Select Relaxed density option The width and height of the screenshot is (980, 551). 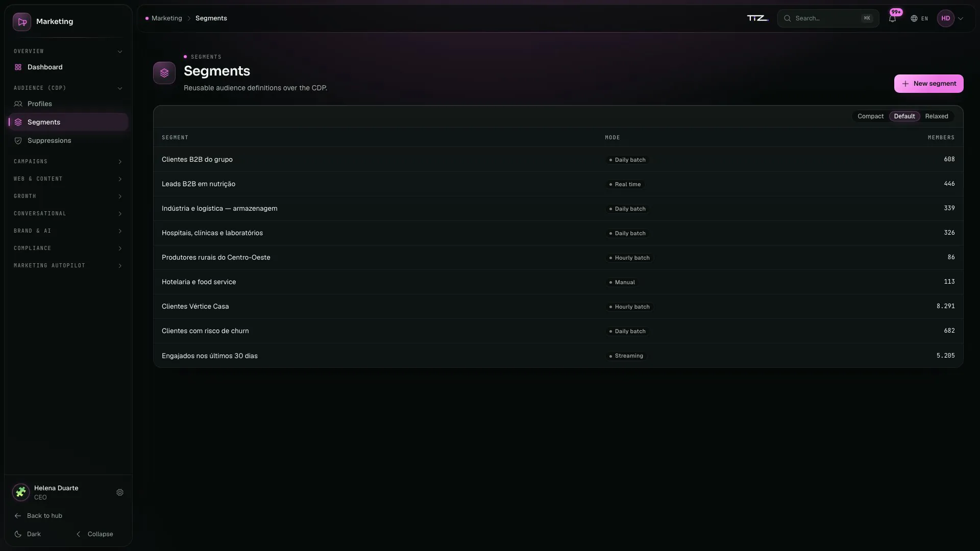click(937, 116)
